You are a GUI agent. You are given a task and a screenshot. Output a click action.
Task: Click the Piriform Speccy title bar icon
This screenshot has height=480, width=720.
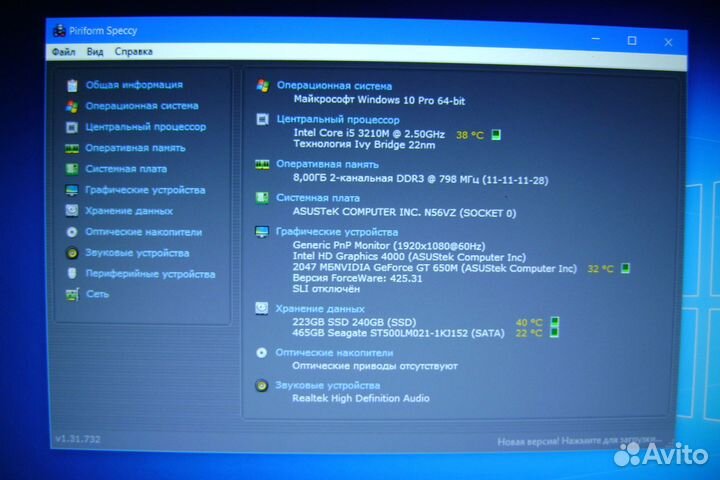coord(59,31)
